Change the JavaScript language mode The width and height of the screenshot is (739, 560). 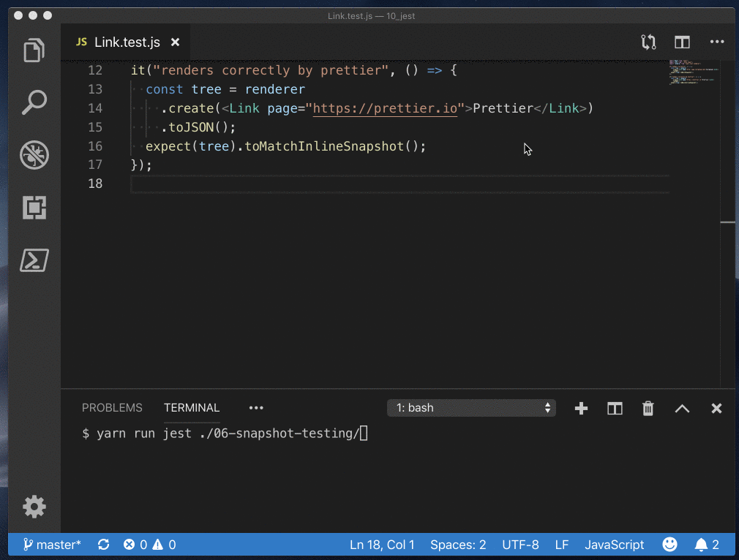coord(614,545)
